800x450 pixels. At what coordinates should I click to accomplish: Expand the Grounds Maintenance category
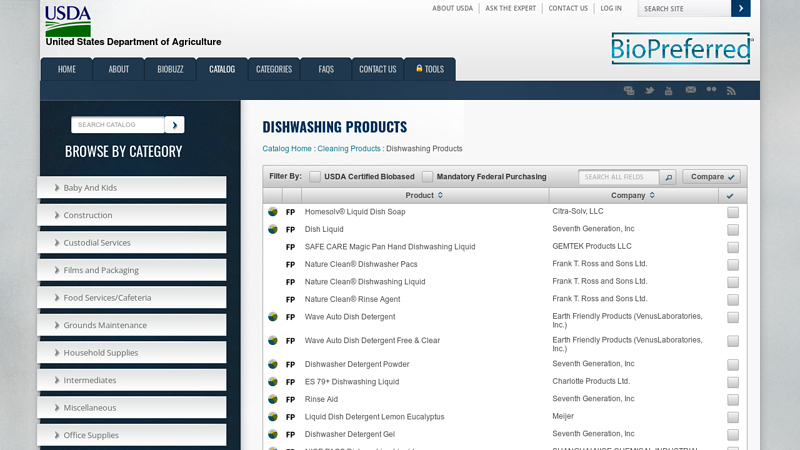pos(132,325)
